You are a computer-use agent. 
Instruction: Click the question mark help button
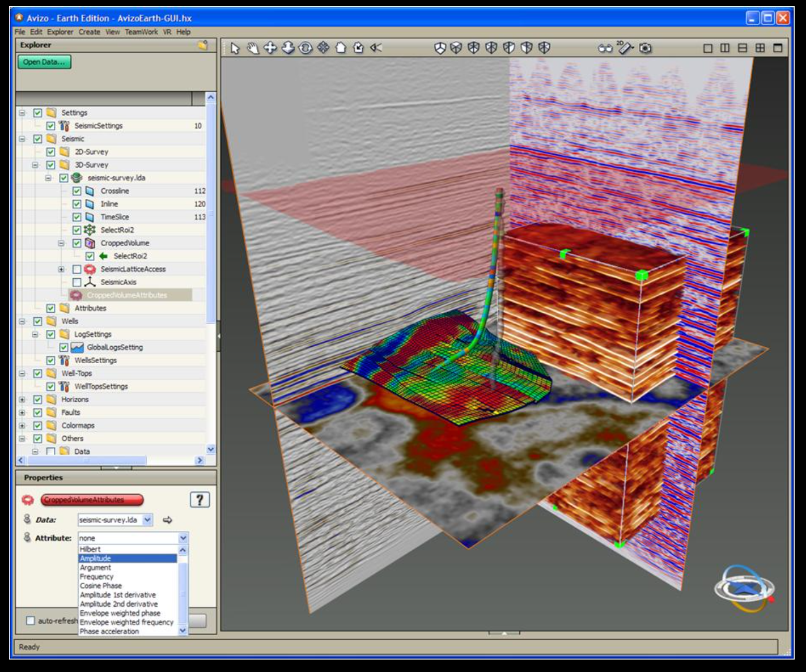coord(199,500)
